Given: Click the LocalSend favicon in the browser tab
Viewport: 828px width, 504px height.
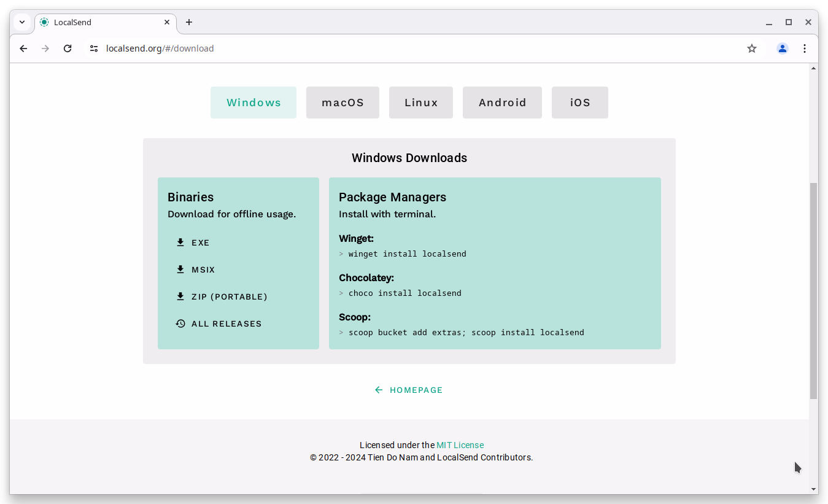Looking at the screenshot, I should (44, 22).
